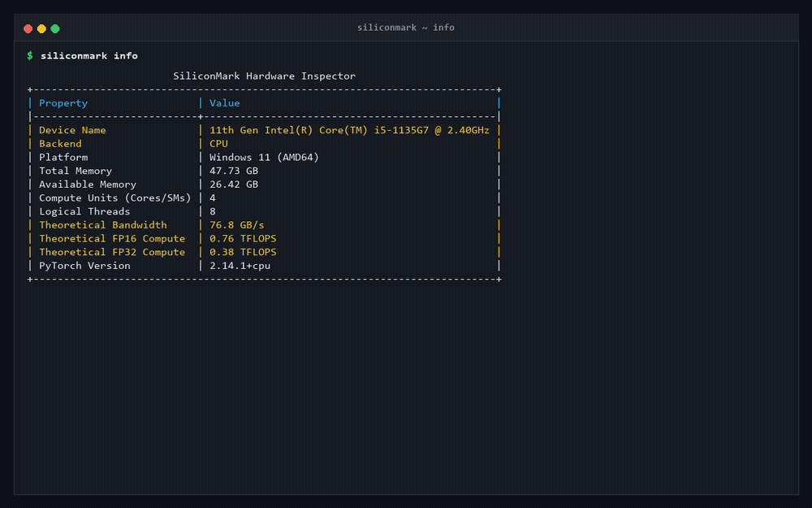Click the '26.42 GB' value
The image size is (812, 508).
(x=234, y=184)
